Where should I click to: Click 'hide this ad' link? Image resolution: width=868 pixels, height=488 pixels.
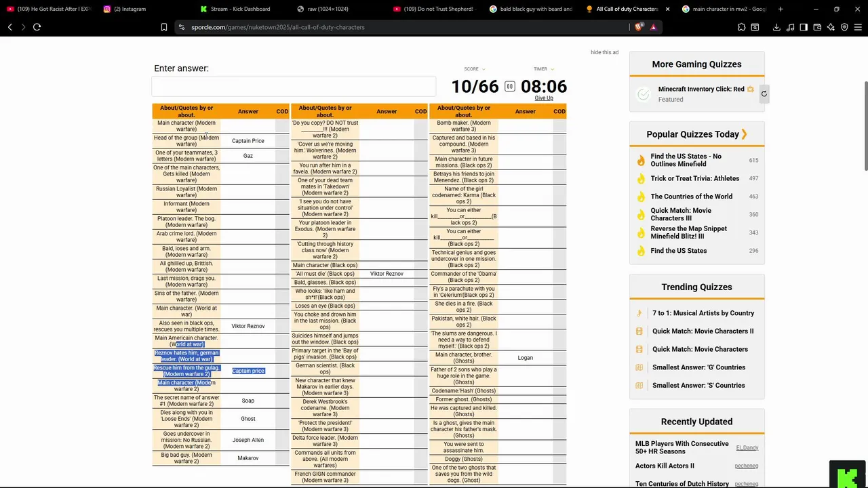click(x=604, y=52)
